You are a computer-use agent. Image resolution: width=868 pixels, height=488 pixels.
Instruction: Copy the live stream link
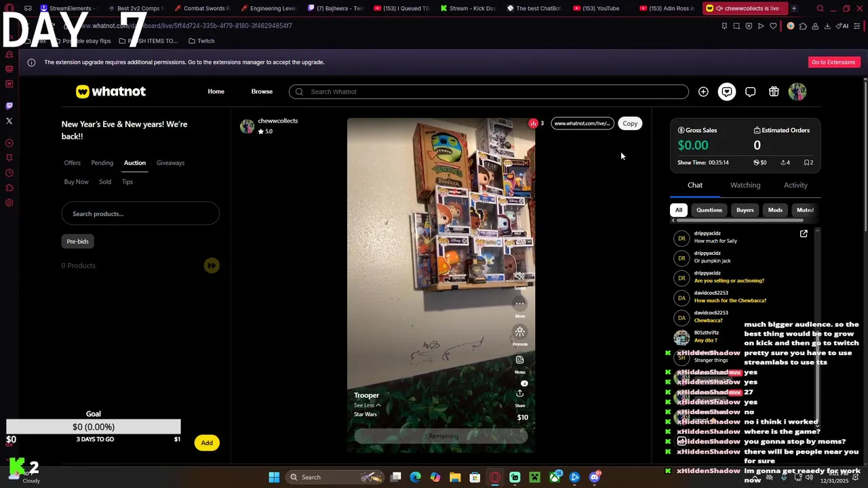tap(630, 123)
